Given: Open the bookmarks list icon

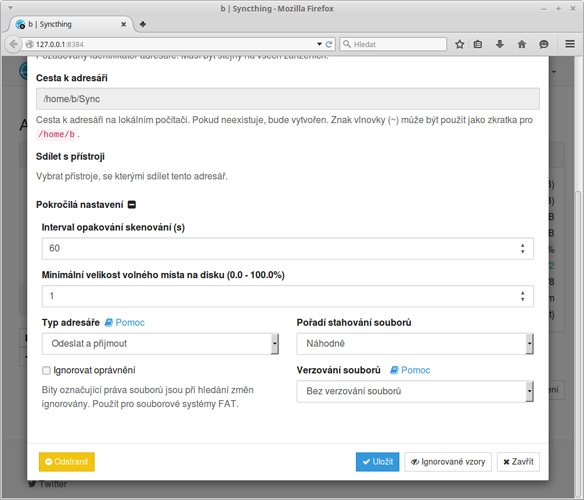Looking at the screenshot, I should click(x=478, y=44).
